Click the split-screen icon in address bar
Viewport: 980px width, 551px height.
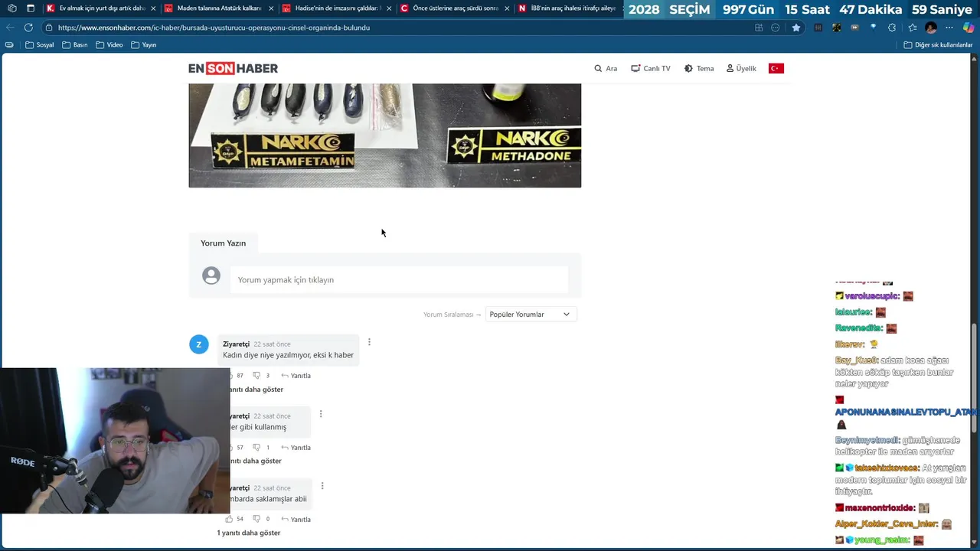coord(759,28)
